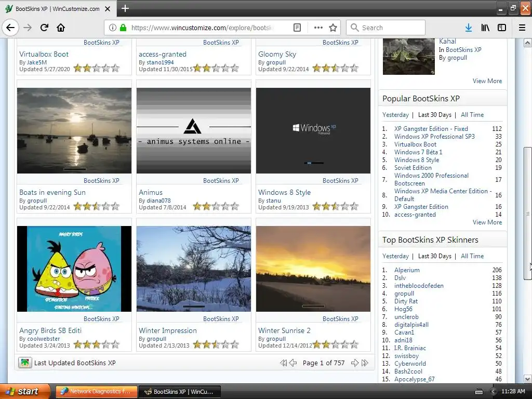The height and width of the screenshot is (399, 532).
Task: Jump to first page of results
Action: (x=283, y=363)
